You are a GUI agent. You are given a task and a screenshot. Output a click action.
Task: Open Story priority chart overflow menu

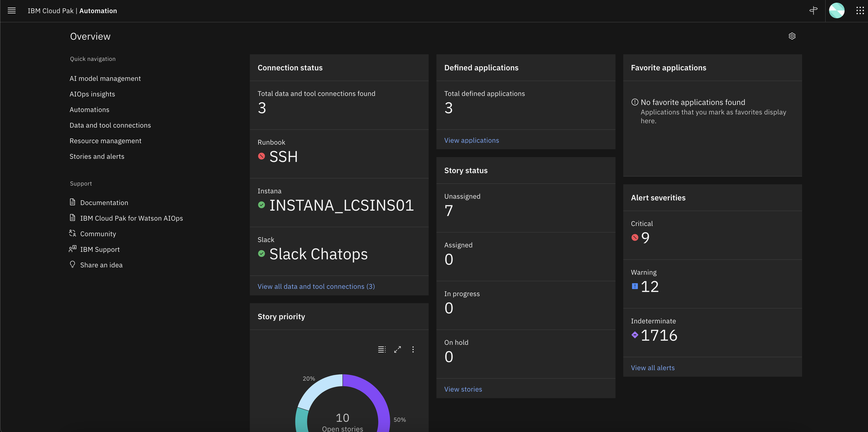pos(413,349)
